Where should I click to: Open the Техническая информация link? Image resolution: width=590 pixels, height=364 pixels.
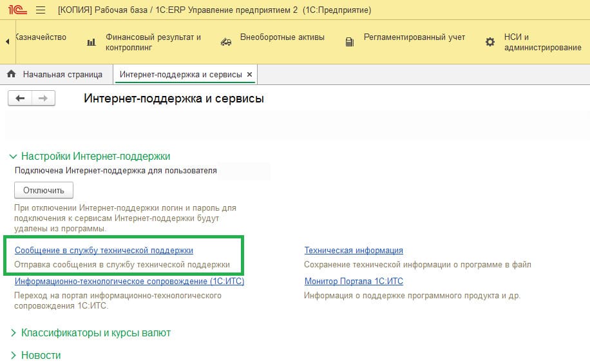[354, 251]
